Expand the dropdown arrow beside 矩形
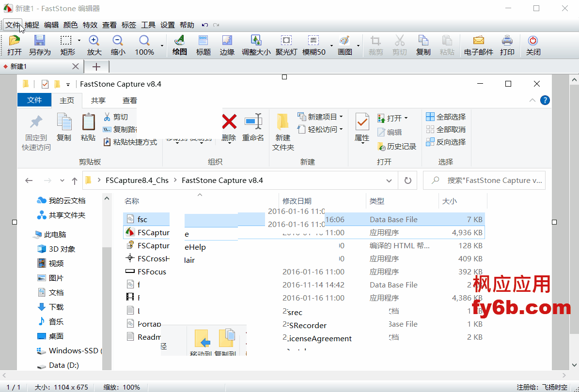Screen dimensions: 579x392 (79, 40)
